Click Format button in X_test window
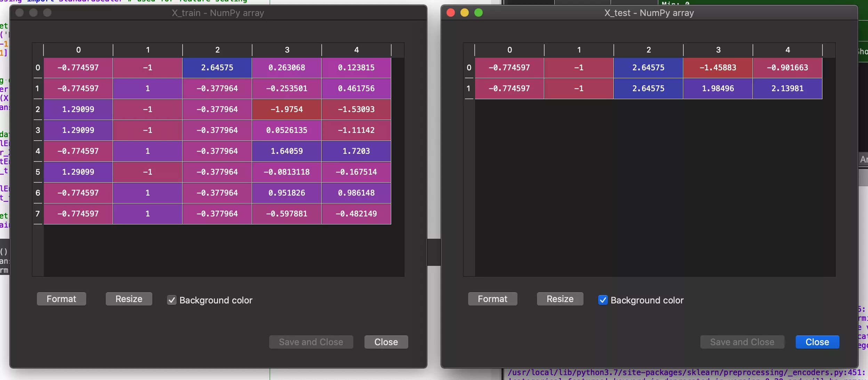 492,299
